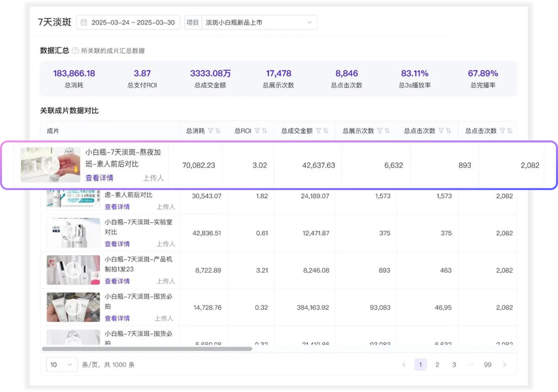Sort by 总成交金额 using its sort icon
The height and width of the screenshot is (392, 558).
tap(326, 131)
